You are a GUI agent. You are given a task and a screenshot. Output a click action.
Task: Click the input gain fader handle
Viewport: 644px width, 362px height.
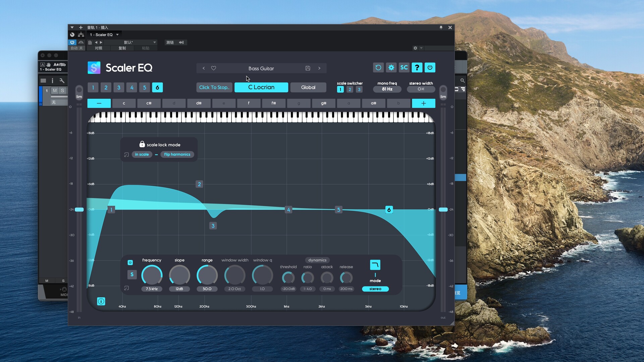(79, 209)
